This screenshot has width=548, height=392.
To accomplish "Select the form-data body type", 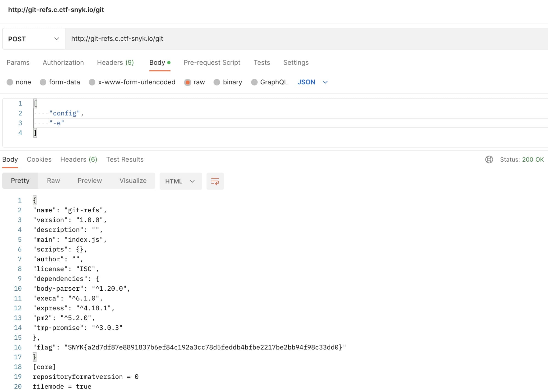I will point(60,82).
